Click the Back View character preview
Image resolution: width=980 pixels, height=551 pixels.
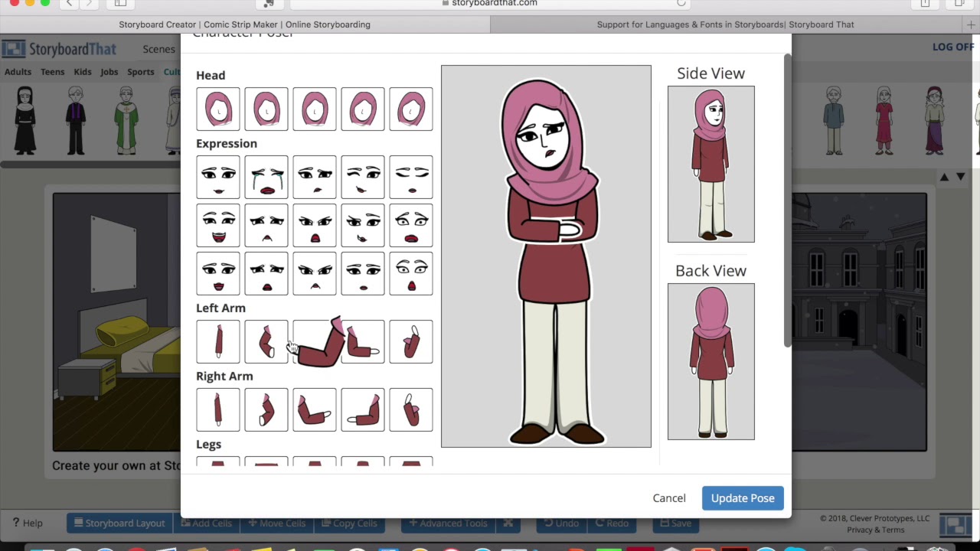click(710, 361)
